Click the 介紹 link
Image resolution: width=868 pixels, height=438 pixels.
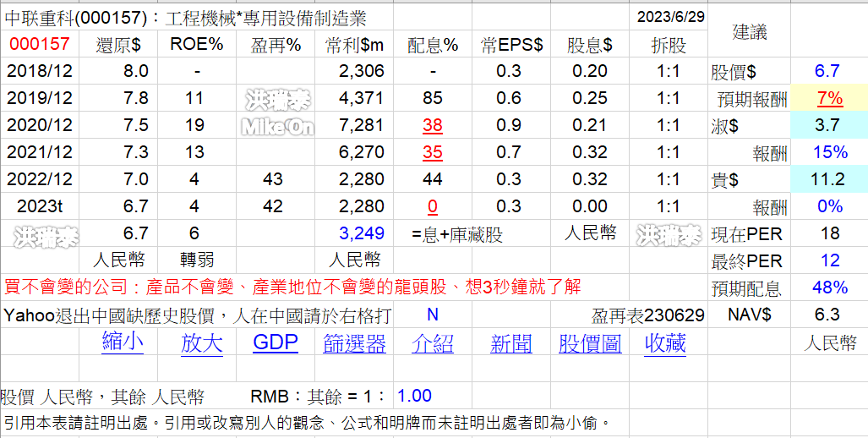coord(433,343)
